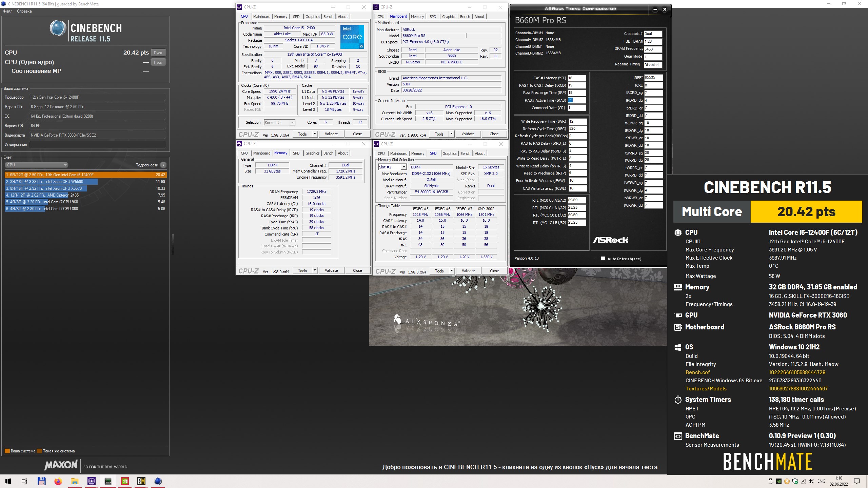Switch to Bench tab in CPU-tab CPU-Z window
The height and width of the screenshot is (488, 868).
pyautogui.click(x=328, y=17)
